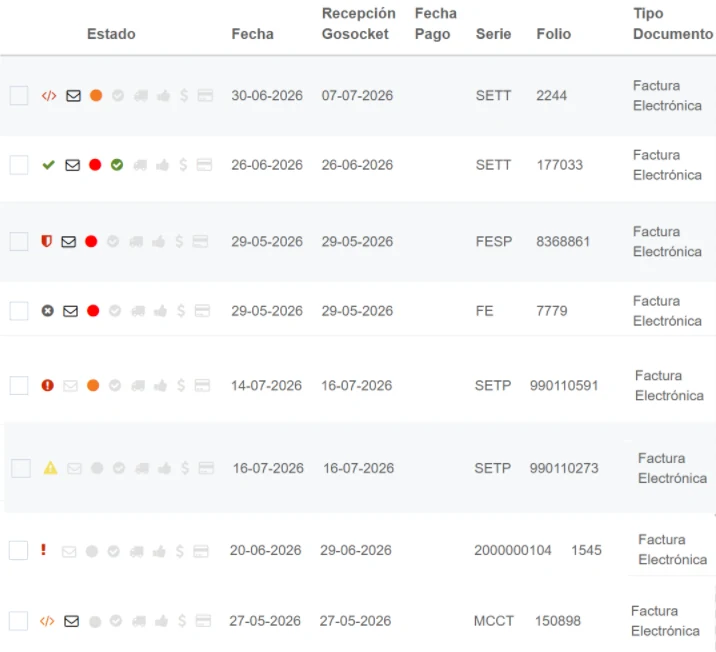The width and height of the screenshot is (716, 652).
Task: Click the truck icon in folio 2244 row
Action: (x=141, y=96)
